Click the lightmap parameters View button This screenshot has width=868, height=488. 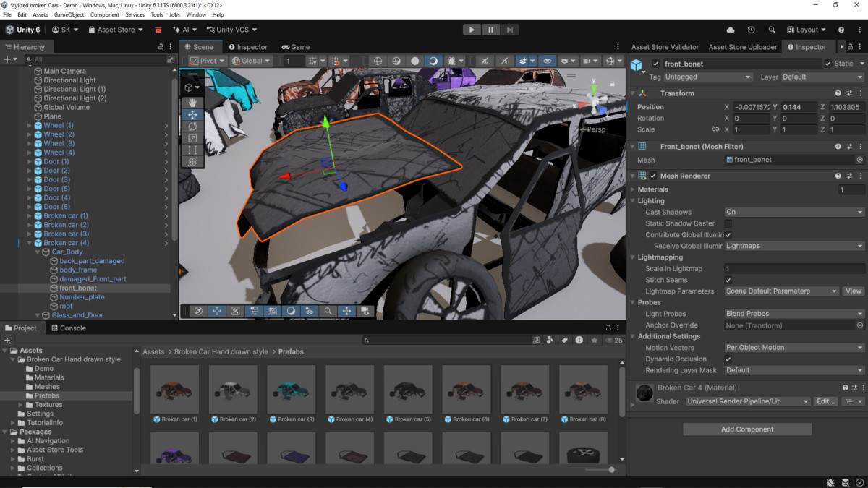pos(854,291)
